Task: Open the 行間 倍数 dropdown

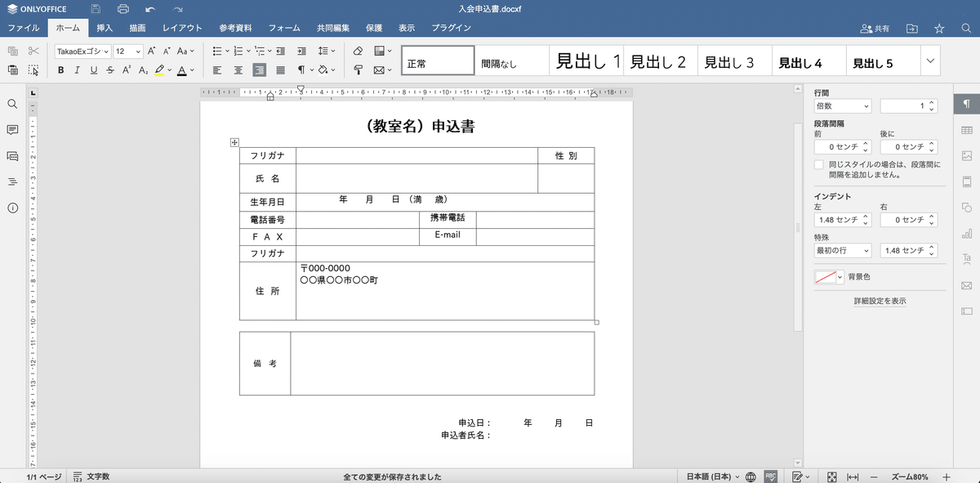Action: [x=843, y=106]
